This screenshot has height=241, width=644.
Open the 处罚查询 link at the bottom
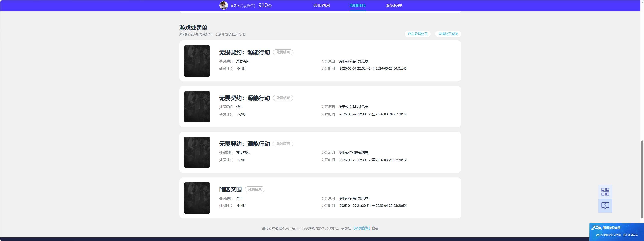362,228
